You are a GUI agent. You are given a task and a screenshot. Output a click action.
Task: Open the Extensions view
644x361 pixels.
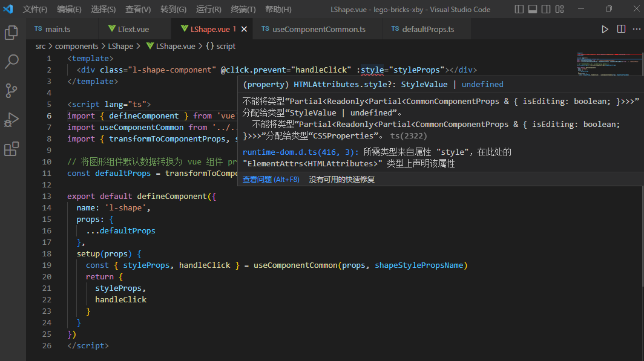click(x=11, y=149)
